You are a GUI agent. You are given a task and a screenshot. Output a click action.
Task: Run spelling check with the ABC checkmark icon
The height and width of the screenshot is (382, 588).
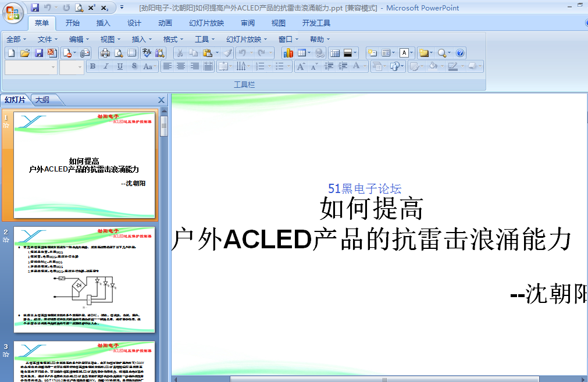coord(147,53)
